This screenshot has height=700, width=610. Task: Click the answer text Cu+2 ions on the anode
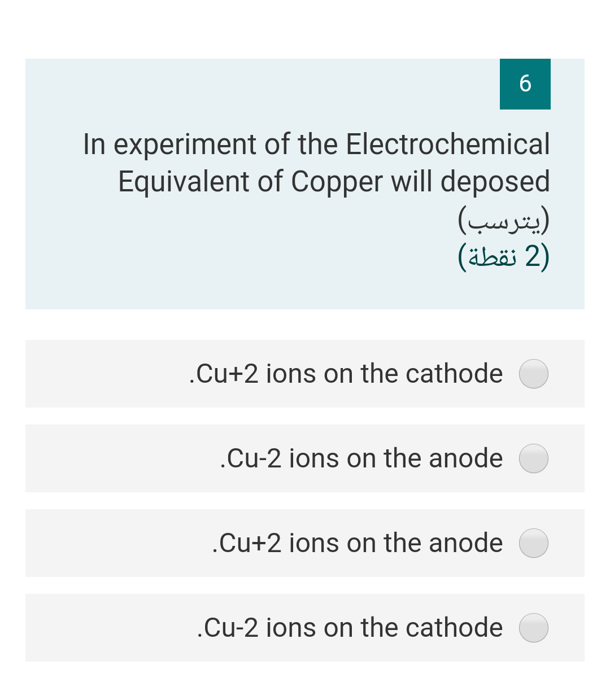357,543
